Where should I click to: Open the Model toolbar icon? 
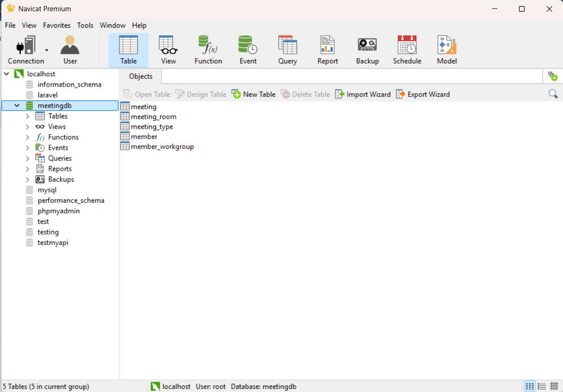[447, 50]
